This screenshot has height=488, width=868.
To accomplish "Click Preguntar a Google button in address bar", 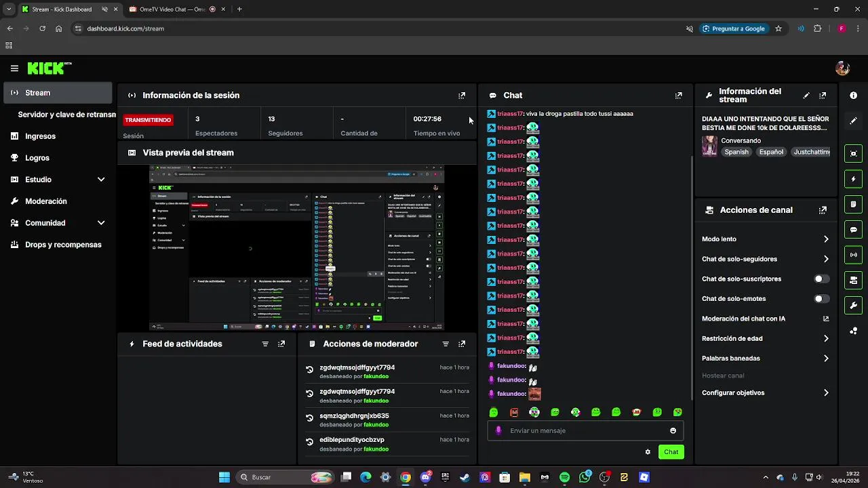I will click(733, 28).
